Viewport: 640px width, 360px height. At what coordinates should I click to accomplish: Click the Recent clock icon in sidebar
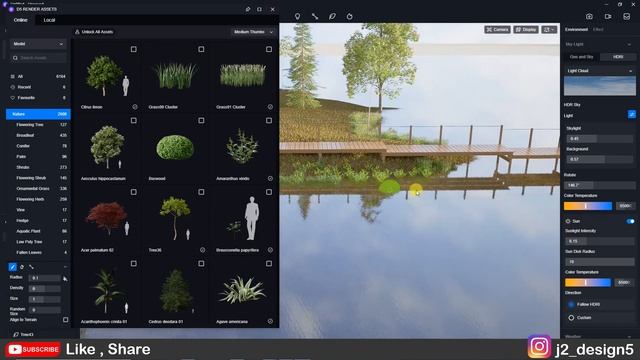coord(13,87)
